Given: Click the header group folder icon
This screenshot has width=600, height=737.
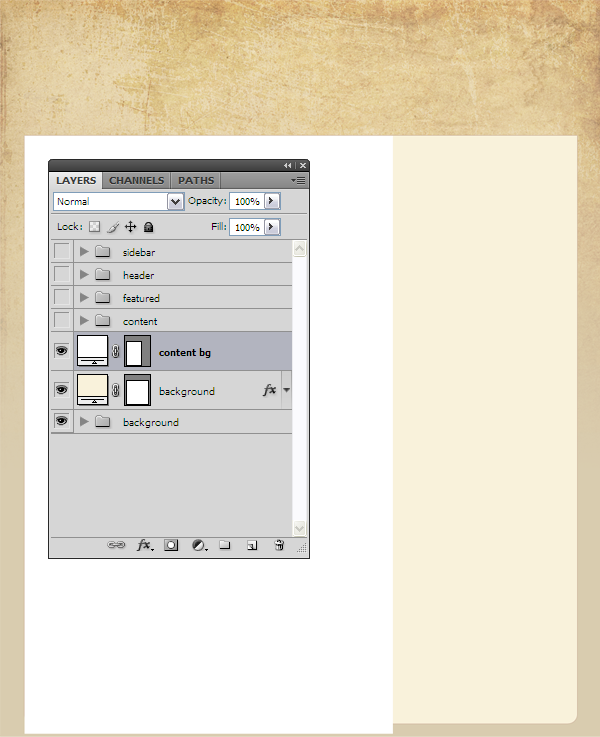Looking at the screenshot, I should point(102,274).
